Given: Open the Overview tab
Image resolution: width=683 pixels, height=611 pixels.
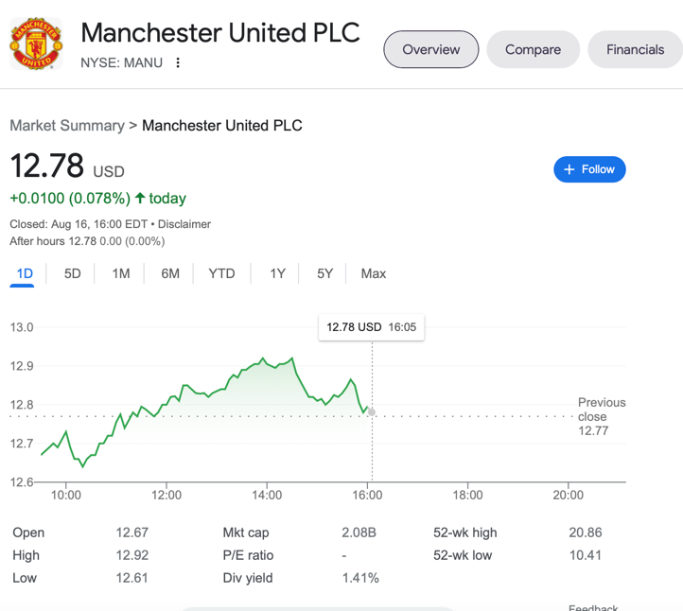Looking at the screenshot, I should [x=431, y=49].
